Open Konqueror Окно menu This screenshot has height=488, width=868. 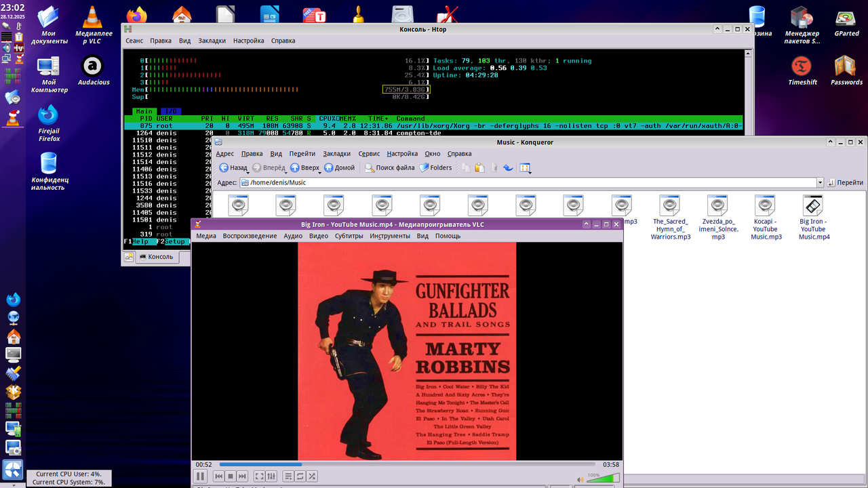[433, 154]
